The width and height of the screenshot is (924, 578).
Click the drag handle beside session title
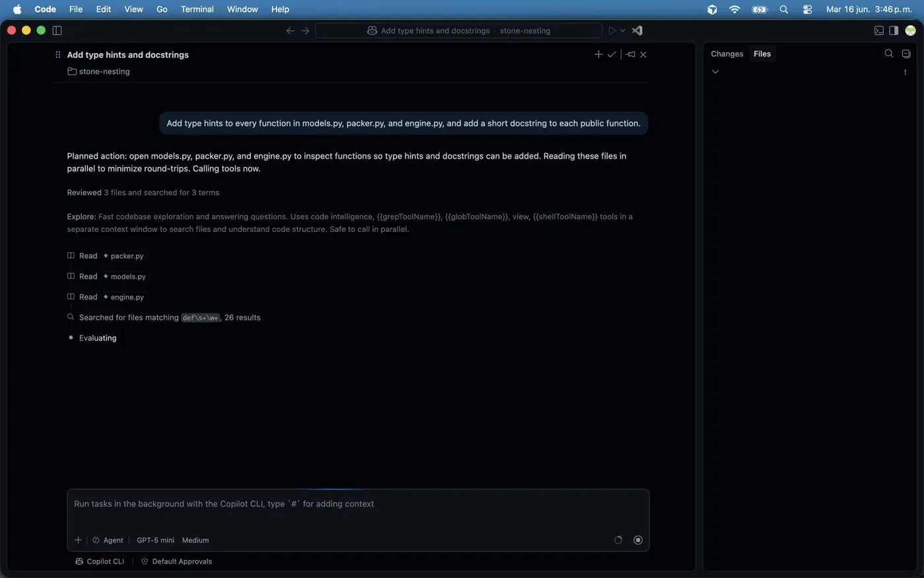click(58, 55)
